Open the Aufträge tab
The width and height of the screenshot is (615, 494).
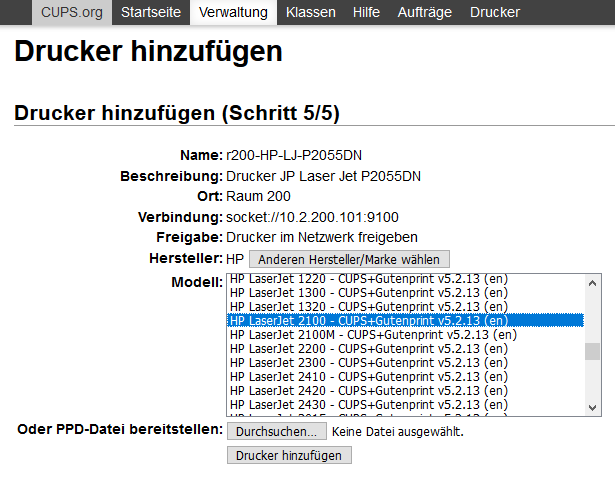pyautogui.click(x=425, y=12)
